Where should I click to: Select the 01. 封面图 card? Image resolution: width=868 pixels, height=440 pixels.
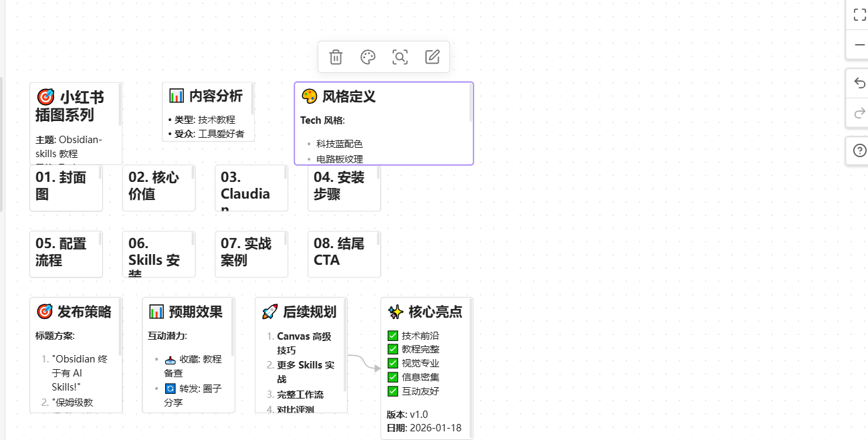coord(66,188)
